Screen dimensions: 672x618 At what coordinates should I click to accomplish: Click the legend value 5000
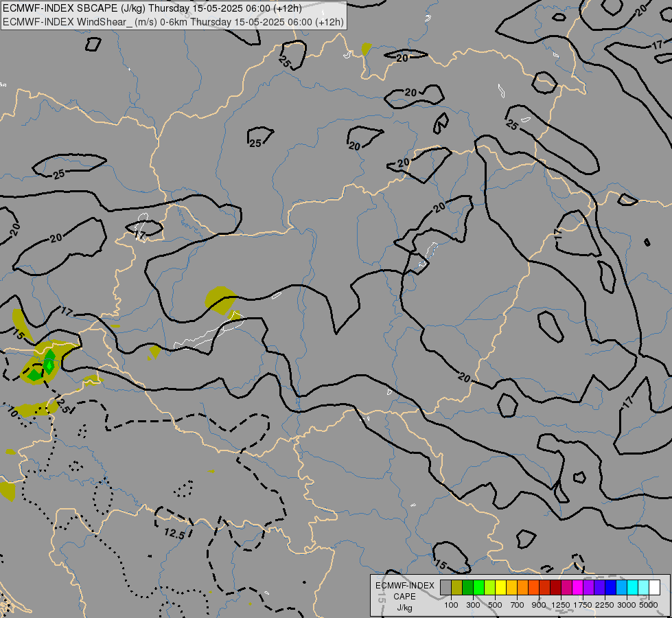coord(649,605)
